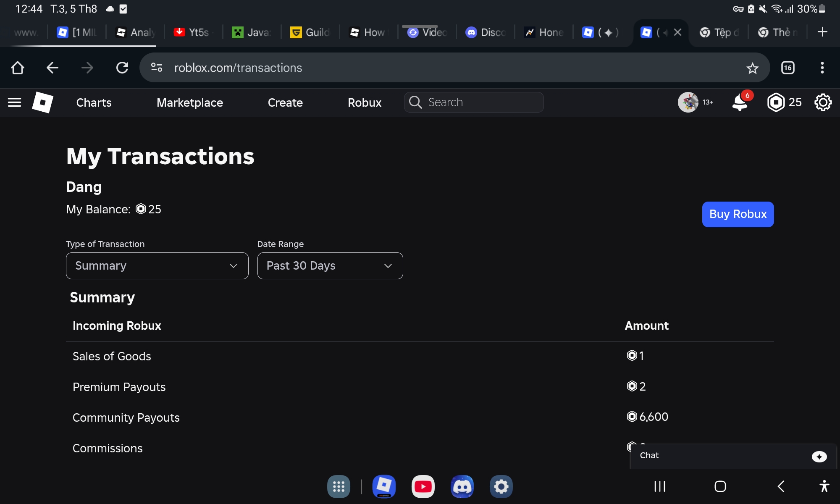Click the Roblox logo home icon
The width and height of the screenshot is (840, 504).
(42, 102)
